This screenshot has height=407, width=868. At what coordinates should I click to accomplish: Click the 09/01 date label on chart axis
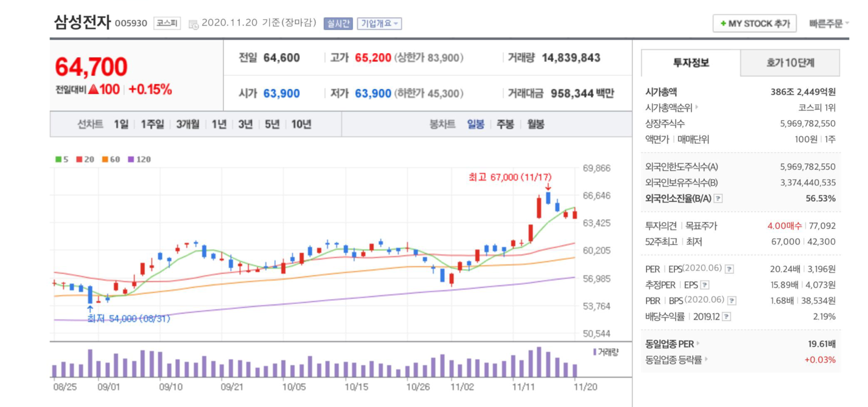pyautogui.click(x=109, y=387)
